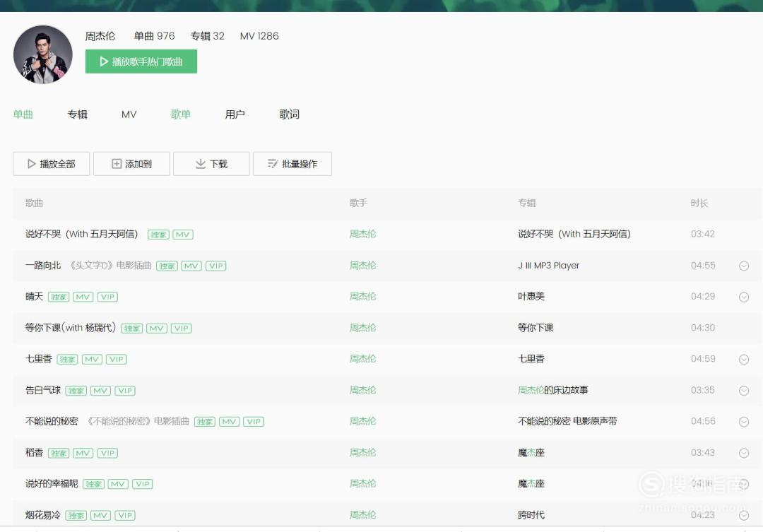Switch to the 用户 tab
The image size is (763, 532).
coord(235,114)
